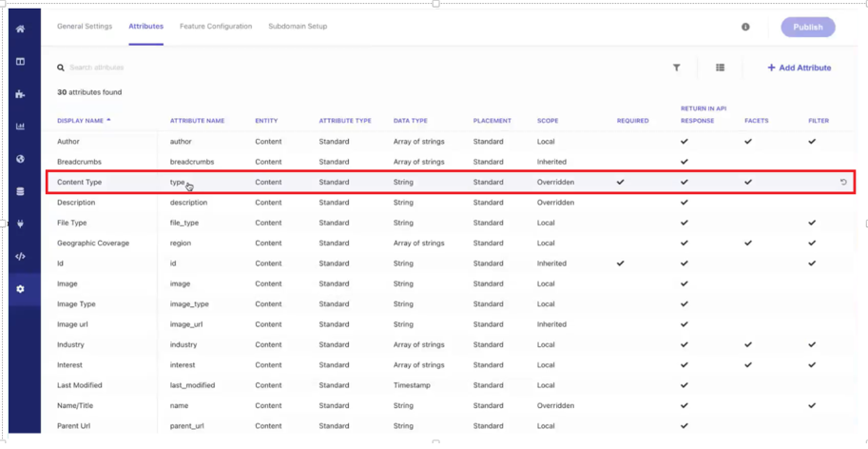Toggle the Filter checkmark for Name/Title
The width and height of the screenshot is (868, 449).
pyautogui.click(x=812, y=405)
